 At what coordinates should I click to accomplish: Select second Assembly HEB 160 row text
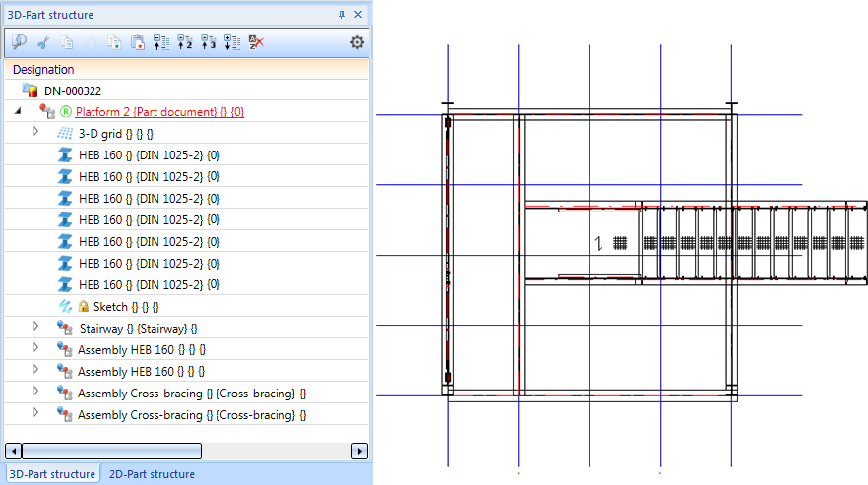142,371
